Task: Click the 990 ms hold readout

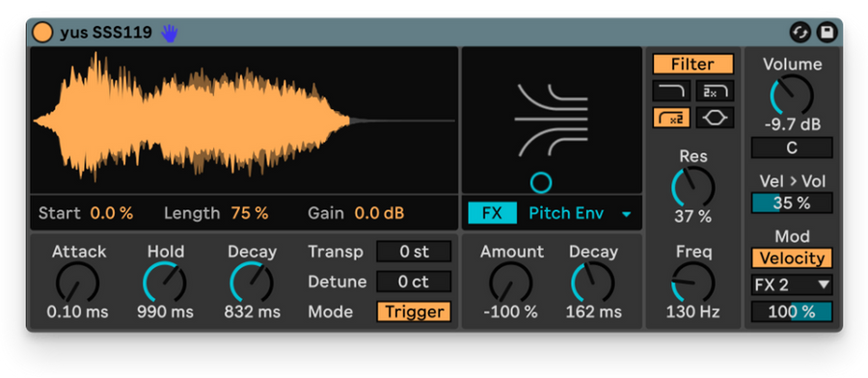Action: pos(166,311)
